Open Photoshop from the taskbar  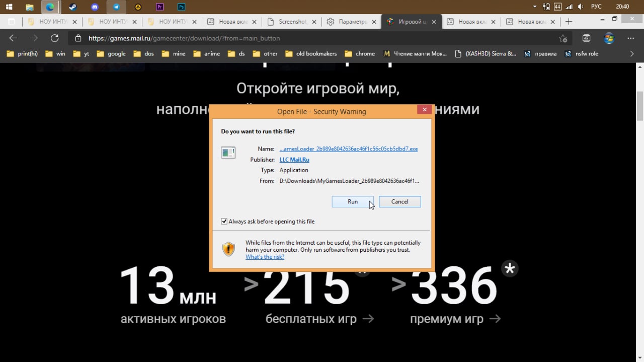pos(182,7)
